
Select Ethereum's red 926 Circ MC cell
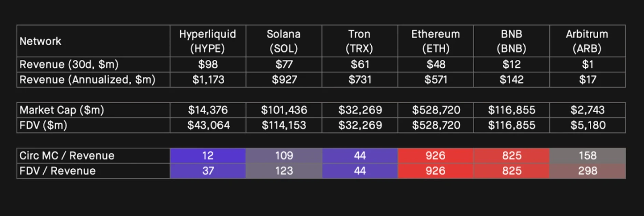[x=435, y=156]
